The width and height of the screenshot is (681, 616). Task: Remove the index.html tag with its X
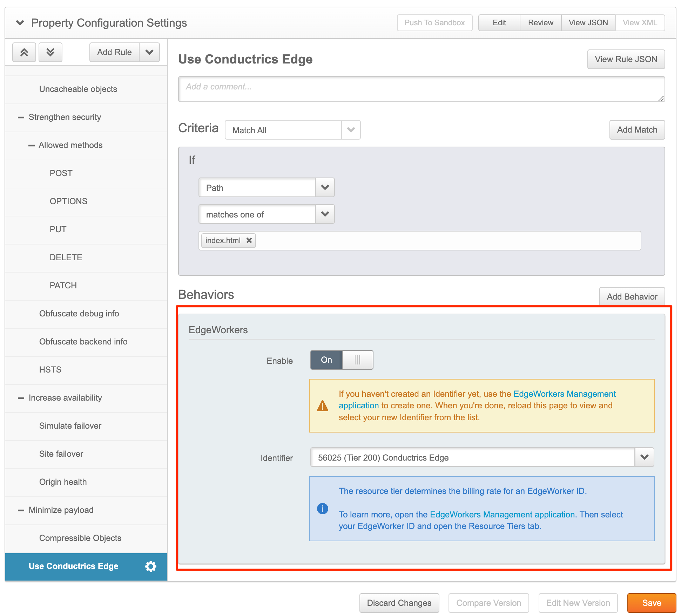(x=249, y=240)
